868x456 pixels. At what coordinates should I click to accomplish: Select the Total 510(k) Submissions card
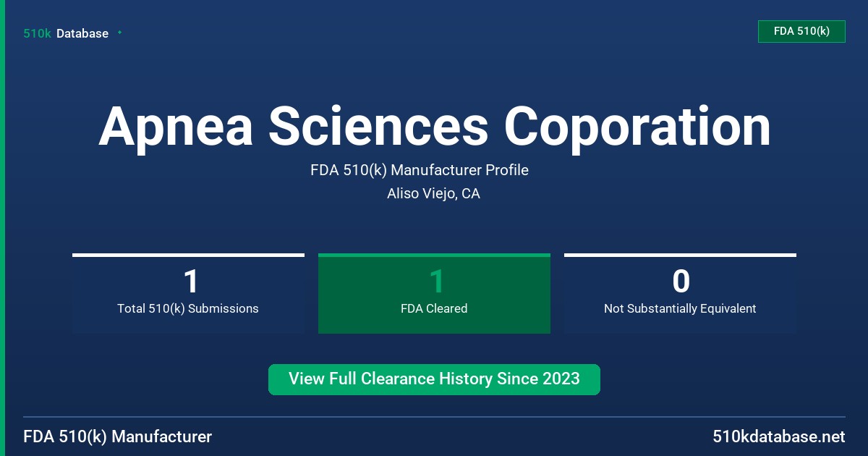coord(188,294)
